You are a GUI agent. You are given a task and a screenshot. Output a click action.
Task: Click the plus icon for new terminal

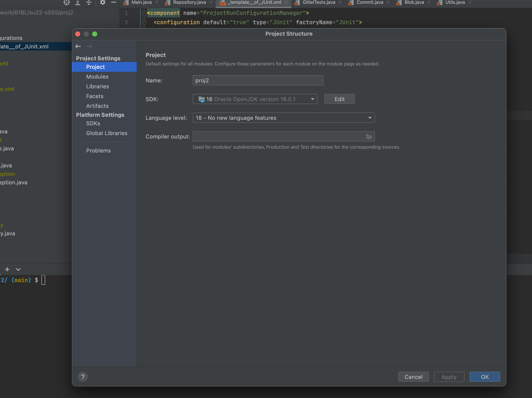(x=7, y=269)
